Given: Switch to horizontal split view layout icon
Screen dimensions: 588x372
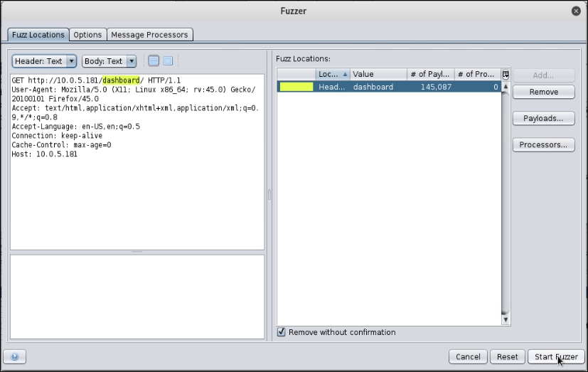Looking at the screenshot, I should pyautogui.click(x=154, y=60).
